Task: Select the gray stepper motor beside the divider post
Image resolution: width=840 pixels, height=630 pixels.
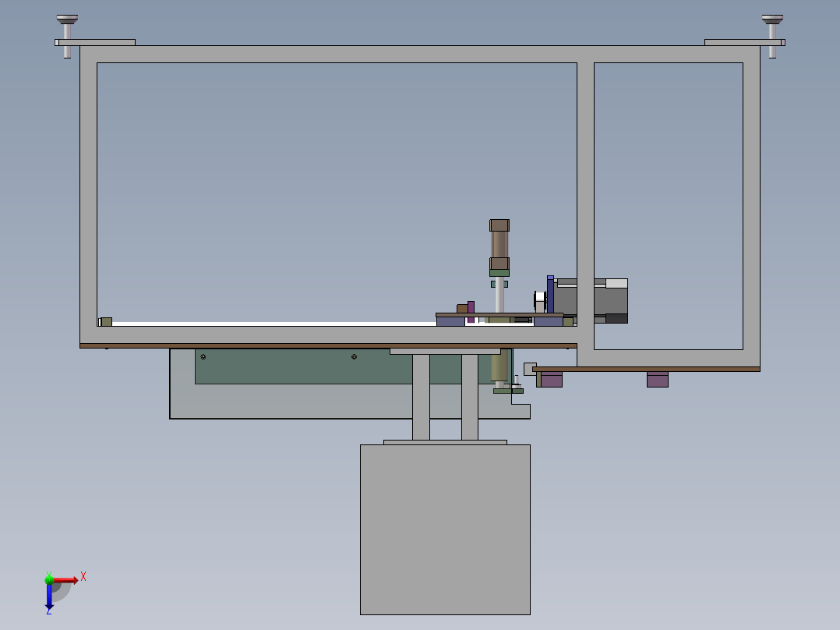Action: point(591,300)
